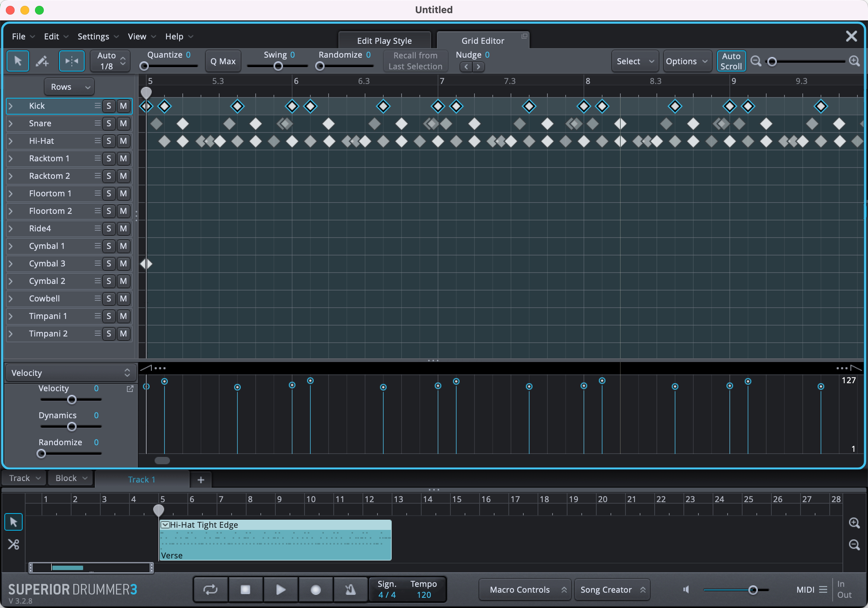The image size is (868, 608).
Task: Select the pencil draw tool
Action: (42, 61)
